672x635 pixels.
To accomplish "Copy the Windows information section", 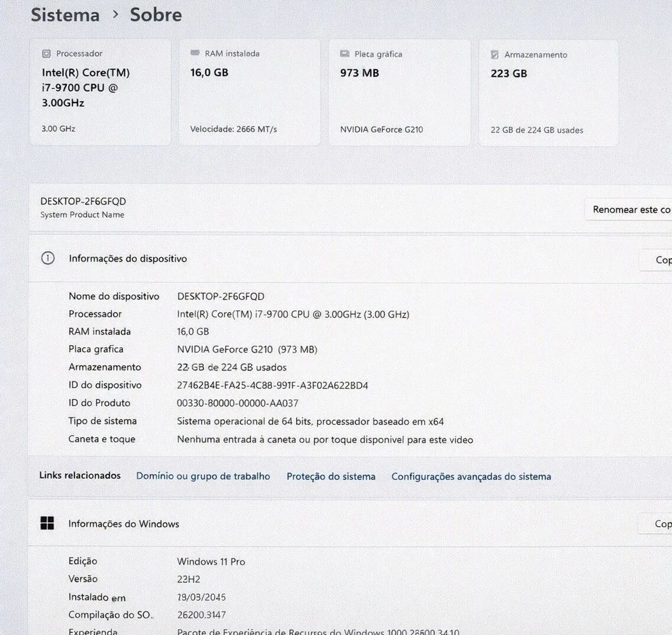I will coord(655,524).
